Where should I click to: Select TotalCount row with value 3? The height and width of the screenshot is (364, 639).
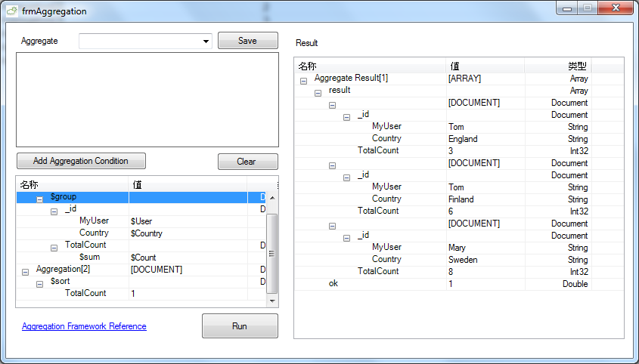coord(443,150)
